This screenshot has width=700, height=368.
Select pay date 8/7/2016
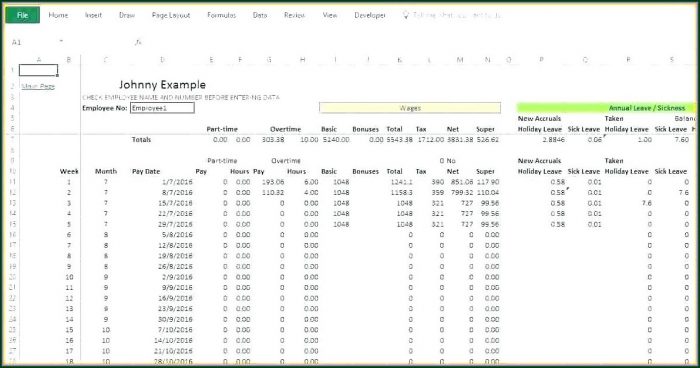point(177,192)
